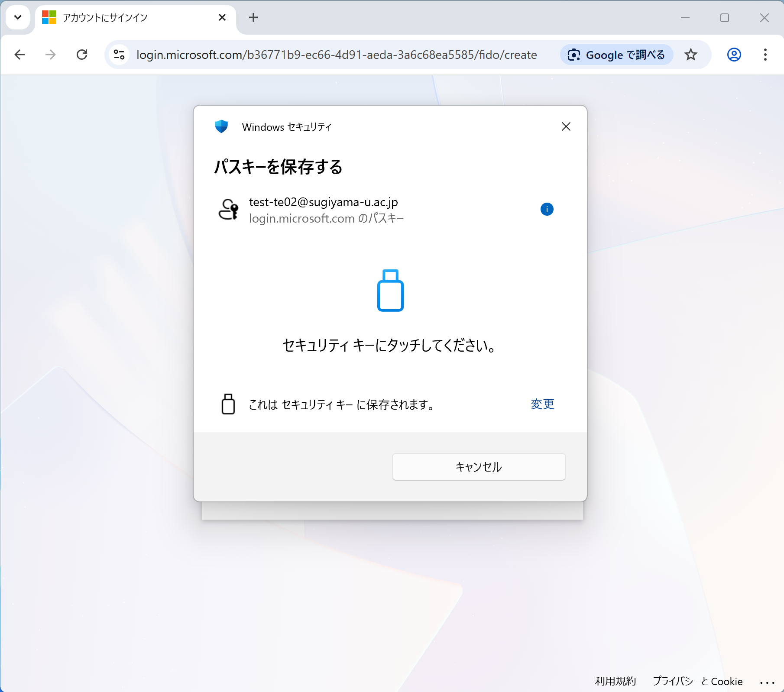This screenshot has height=692, width=784.
Task: Open the 利用規約 link
Action: (x=615, y=681)
